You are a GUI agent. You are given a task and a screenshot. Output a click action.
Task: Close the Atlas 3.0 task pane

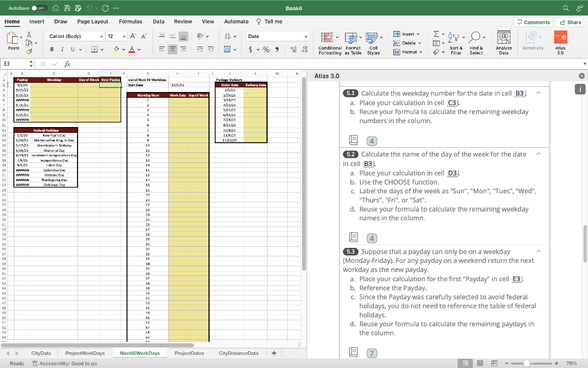[x=582, y=76]
